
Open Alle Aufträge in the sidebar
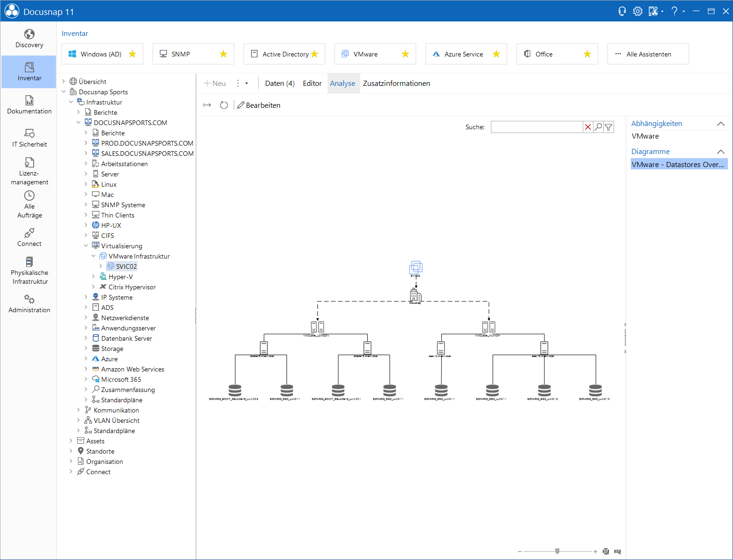pos(29,204)
